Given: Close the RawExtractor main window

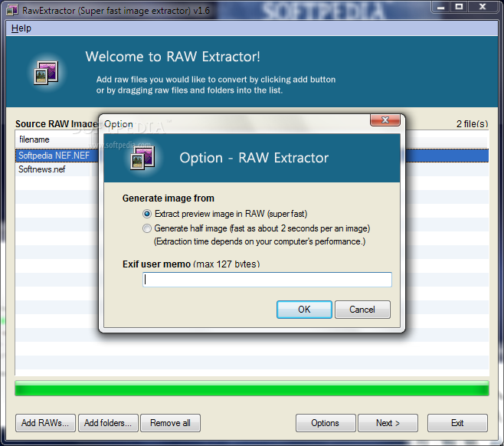Looking at the screenshot, I should pos(483,7).
